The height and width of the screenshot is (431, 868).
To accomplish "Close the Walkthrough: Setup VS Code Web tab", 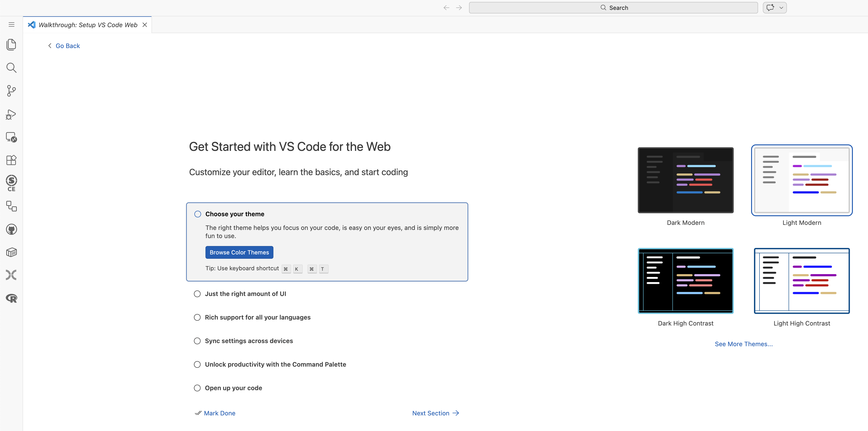I will (x=145, y=25).
